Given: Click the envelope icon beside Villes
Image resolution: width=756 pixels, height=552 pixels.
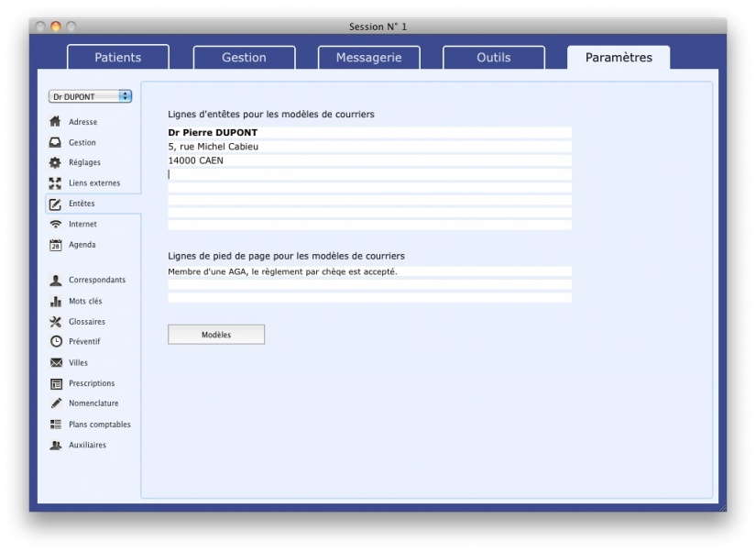Looking at the screenshot, I should [57, 362].
